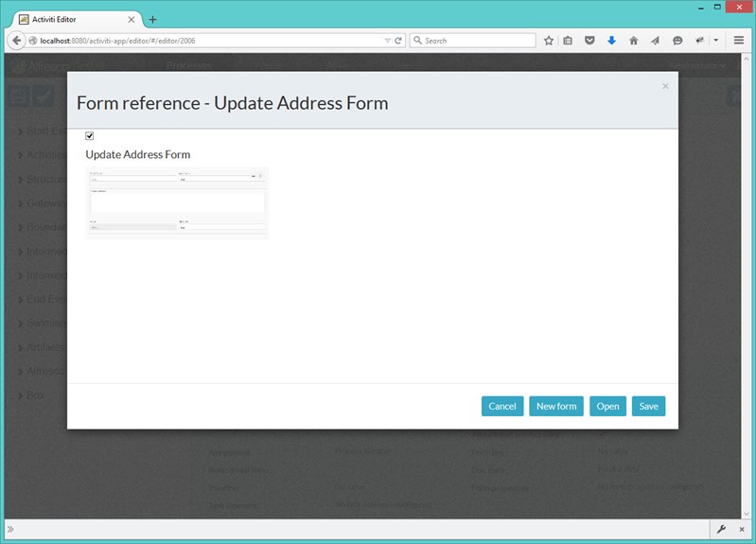Click the Cancel button
756x544 pixels.
click(x=502, y=406)
